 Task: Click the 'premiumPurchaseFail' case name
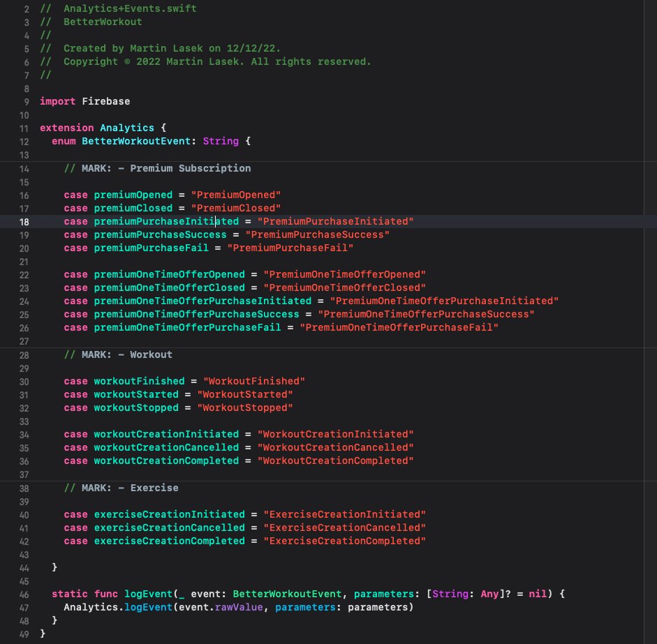[x=151, y=248]
